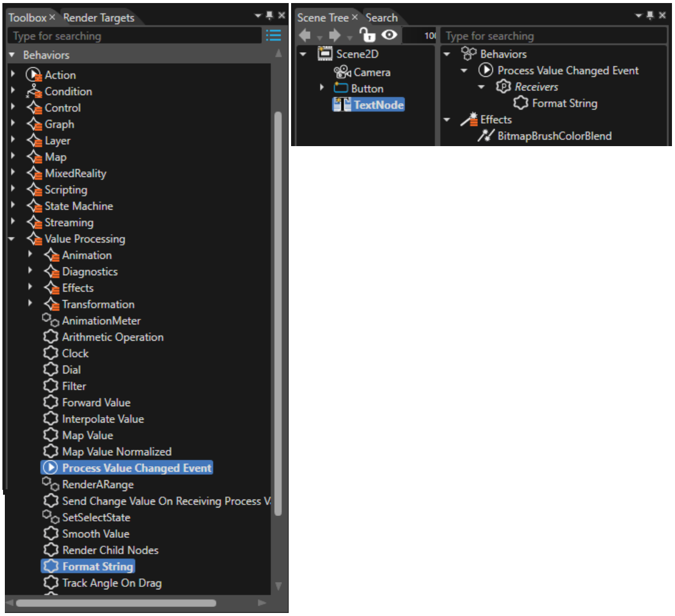Click the Camera node icon in Scene Tree
The height and width of the screenshot is (616, 675).
342,72
